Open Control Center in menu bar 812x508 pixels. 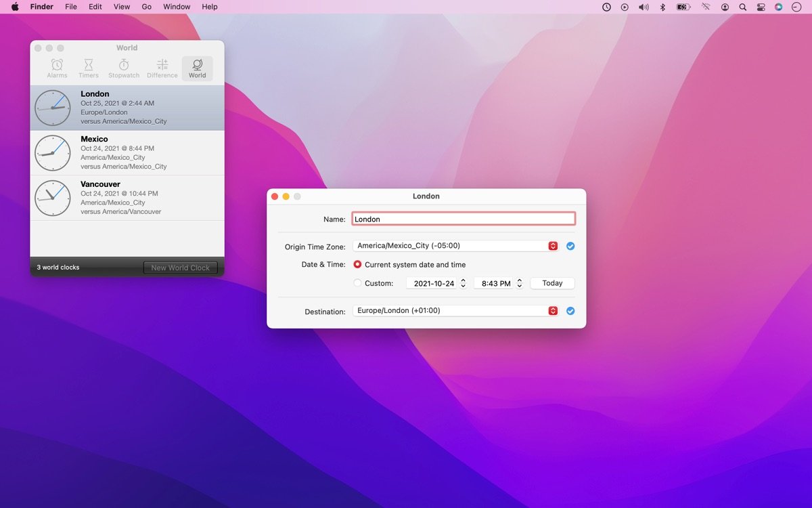pos(761,7)
